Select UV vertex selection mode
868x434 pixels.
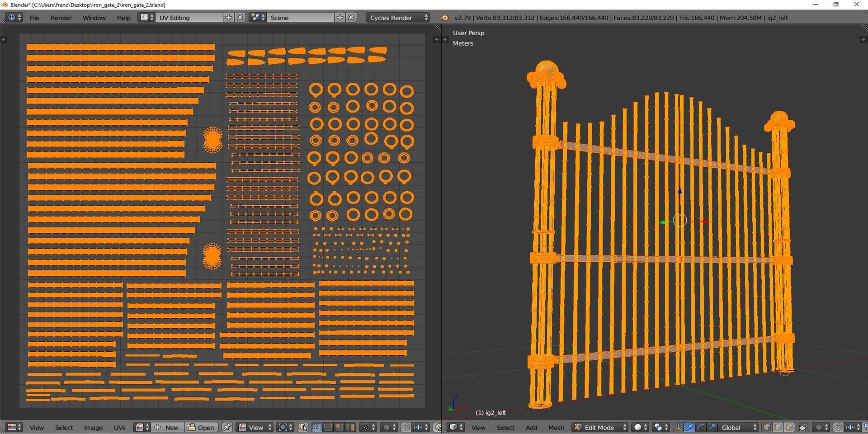pyautogui.click(x=316, y=427)
